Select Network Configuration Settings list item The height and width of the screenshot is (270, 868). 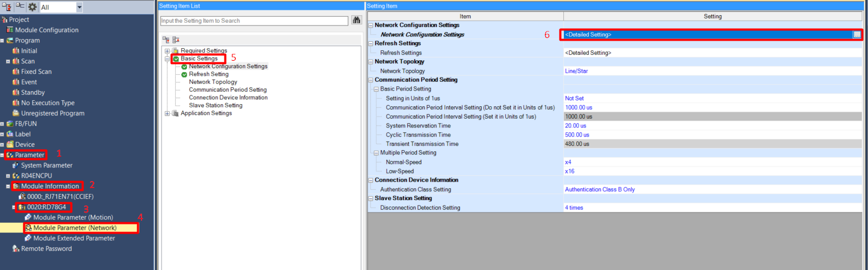(228, 66)
